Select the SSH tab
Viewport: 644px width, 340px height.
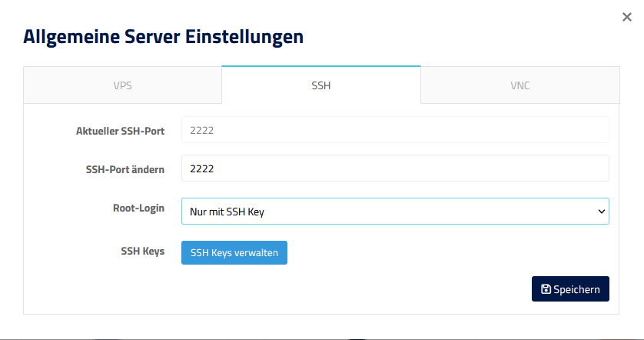[321, 85]
